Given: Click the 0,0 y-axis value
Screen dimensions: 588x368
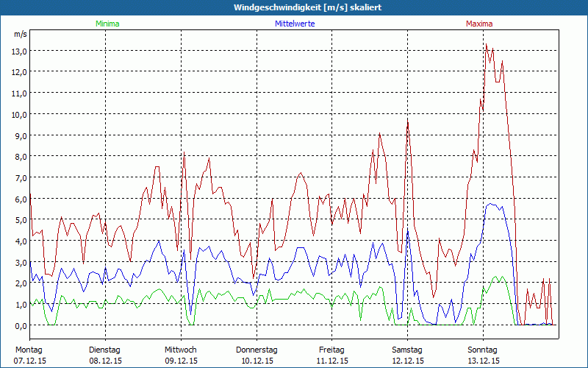Looking at the screenshot, I should point(21,325).
